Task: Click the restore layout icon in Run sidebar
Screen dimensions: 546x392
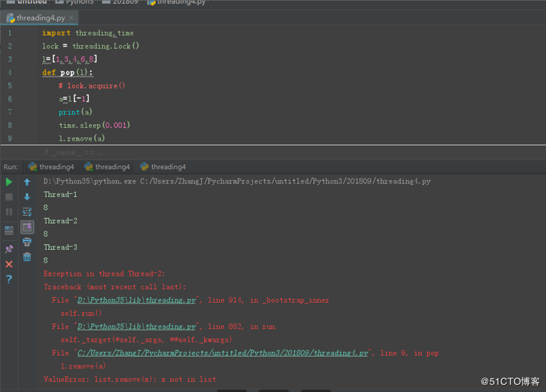Action: 9,230
